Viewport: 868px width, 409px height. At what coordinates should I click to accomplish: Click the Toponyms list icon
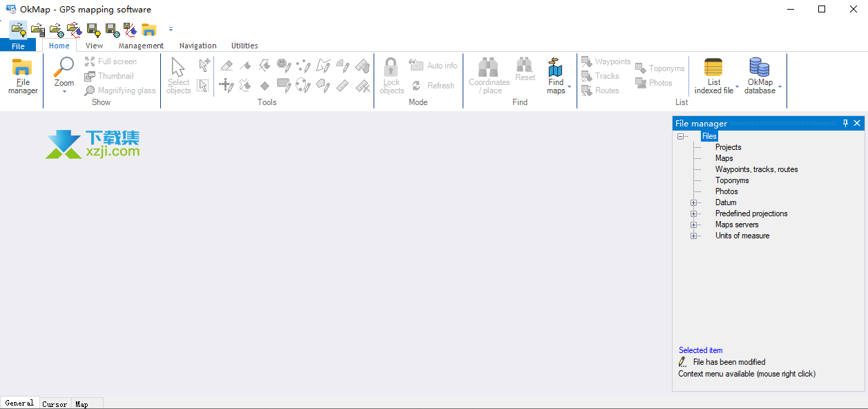(x=641, y=68)
